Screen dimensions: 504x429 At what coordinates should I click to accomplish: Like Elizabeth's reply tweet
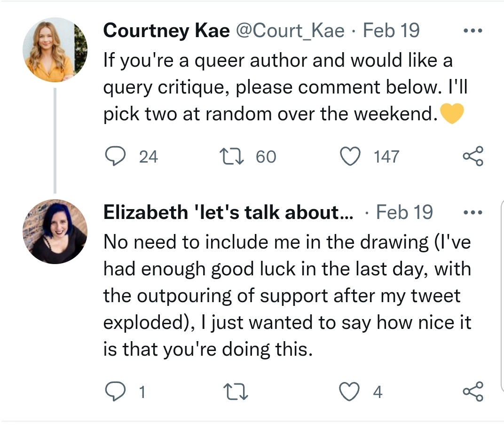pos(349,391)
